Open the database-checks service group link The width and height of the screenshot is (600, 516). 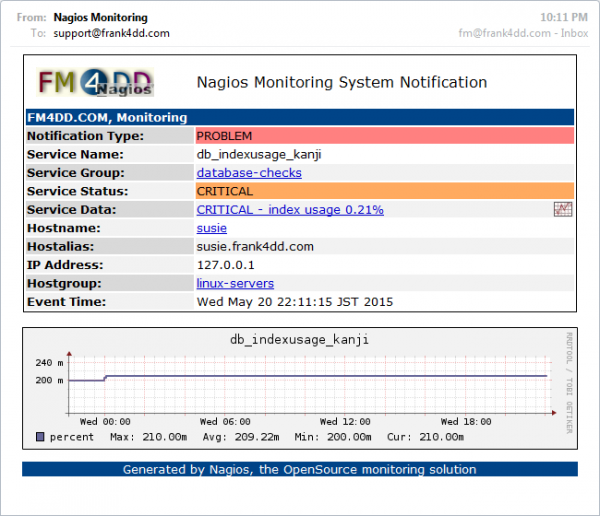(249, 173)
